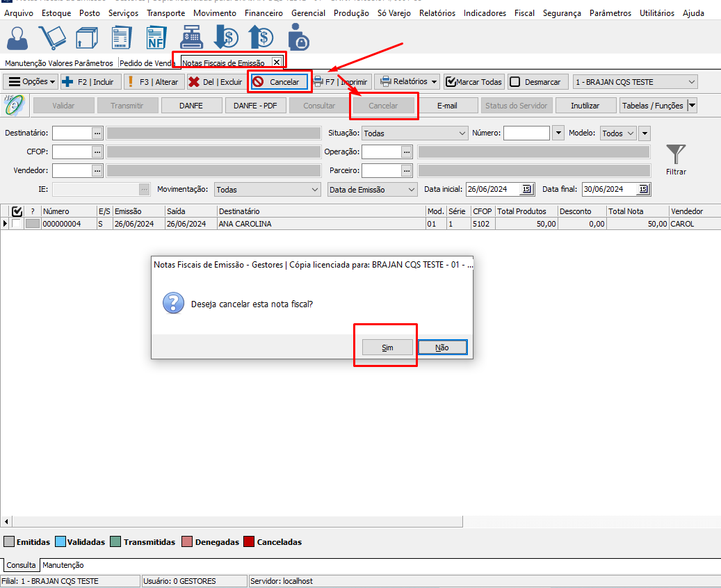Open the cash register icon
This screenshot has height=588, width=721.
pyautogui.click(x=193, y=38)
